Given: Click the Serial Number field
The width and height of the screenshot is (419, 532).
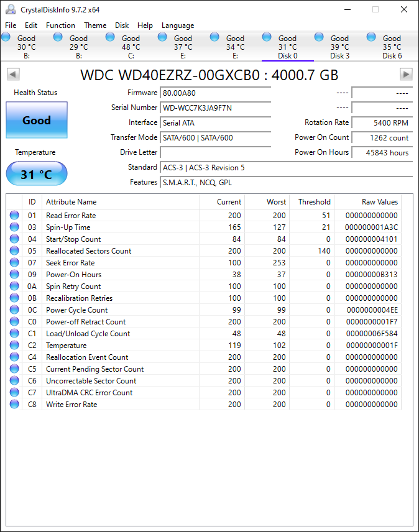Looking at the screenshot, I should click(x=215, y=108).
